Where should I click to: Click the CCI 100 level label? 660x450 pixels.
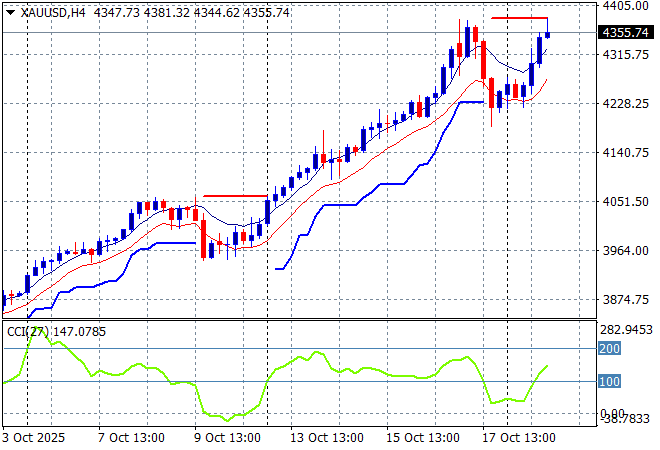click(x=610, y=381)
